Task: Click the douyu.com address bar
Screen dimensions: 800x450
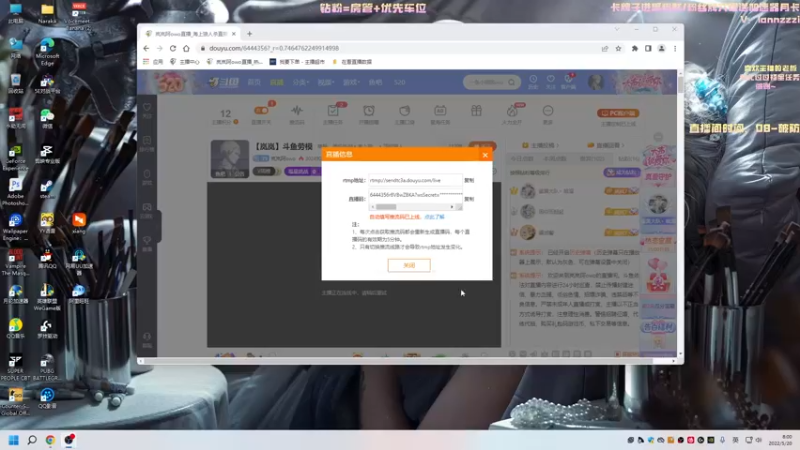Action: click(x=398, y=48)
